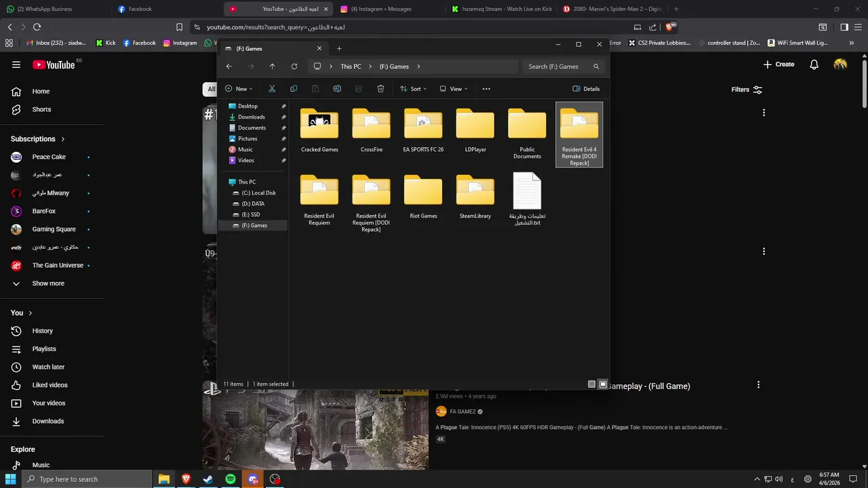The image size is (868, 488).
Task: Open Brave browser from the taskbar
Action: click(x=186, y=479)
